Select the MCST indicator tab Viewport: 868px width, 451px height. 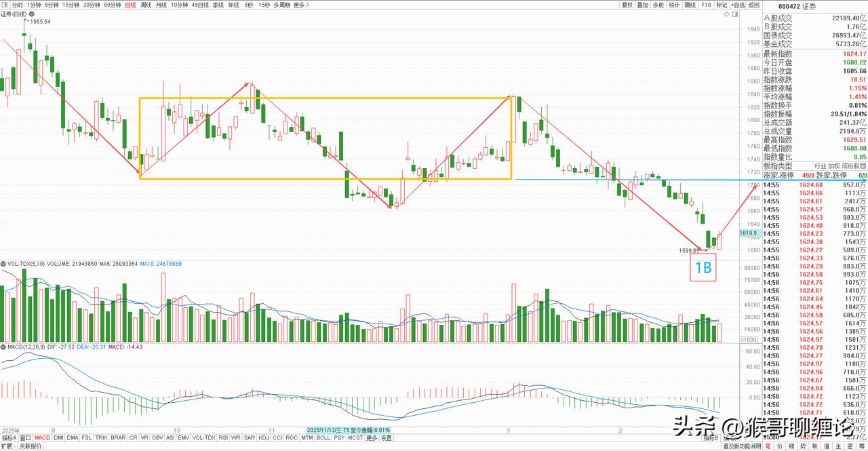[355, 438]
